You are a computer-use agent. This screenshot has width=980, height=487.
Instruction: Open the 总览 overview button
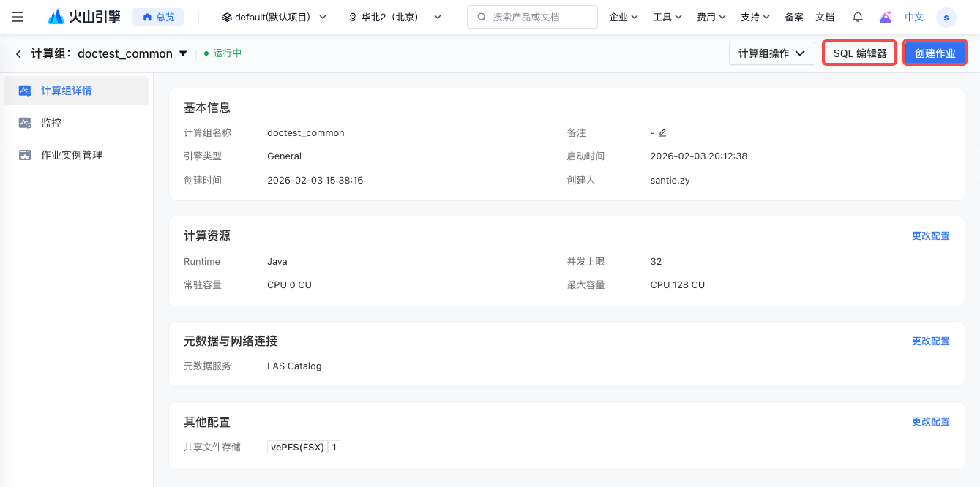[x=158, y=17]
